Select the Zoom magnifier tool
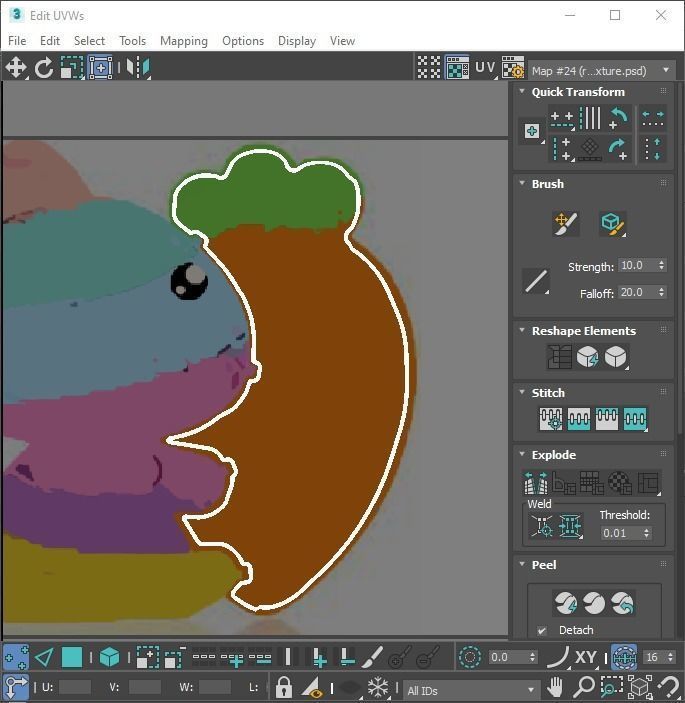This screenshot has width=685, height=703. point(584,686)
